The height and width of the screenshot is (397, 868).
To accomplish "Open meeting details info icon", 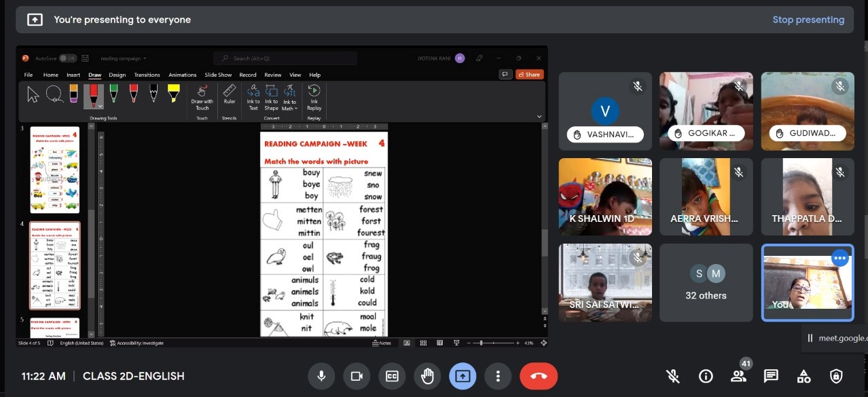I will coord(706,376).
